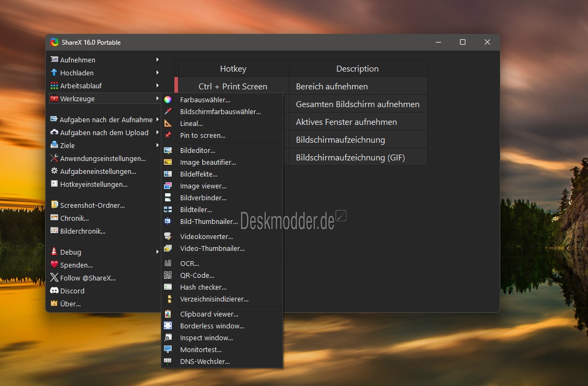Click the Discord logo icon
This screenshot has height=386, width=588.
pos(54,290)
